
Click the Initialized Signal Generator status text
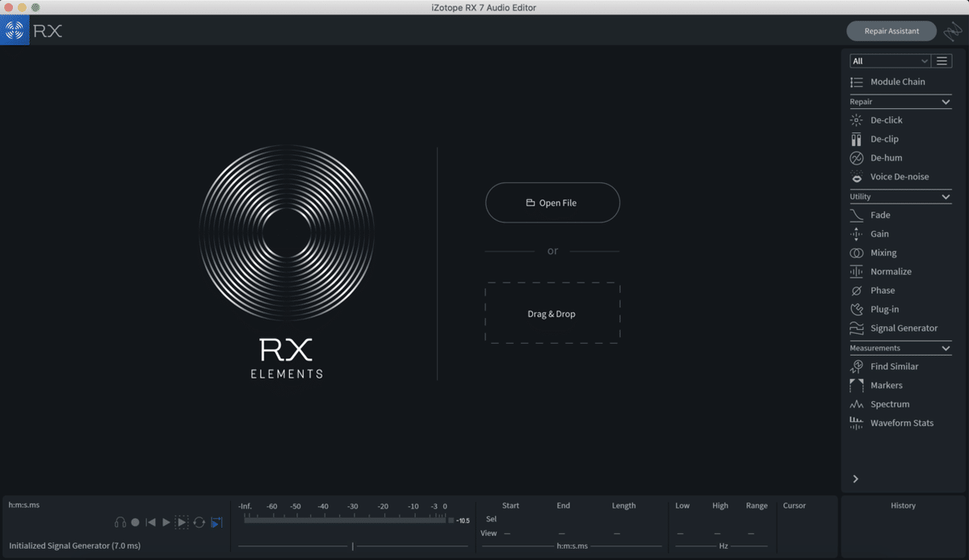coord(76,546)
